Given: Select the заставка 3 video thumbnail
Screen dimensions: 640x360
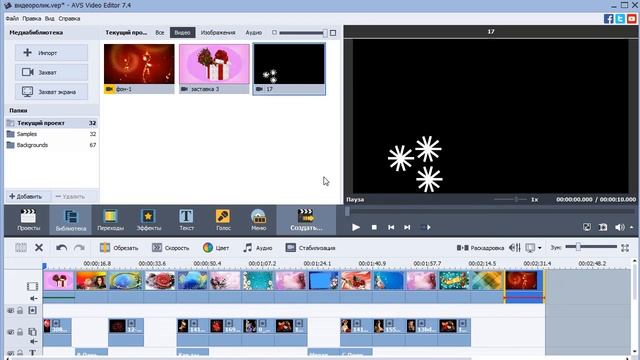Looking at the screenshot, I should (214, 69).
